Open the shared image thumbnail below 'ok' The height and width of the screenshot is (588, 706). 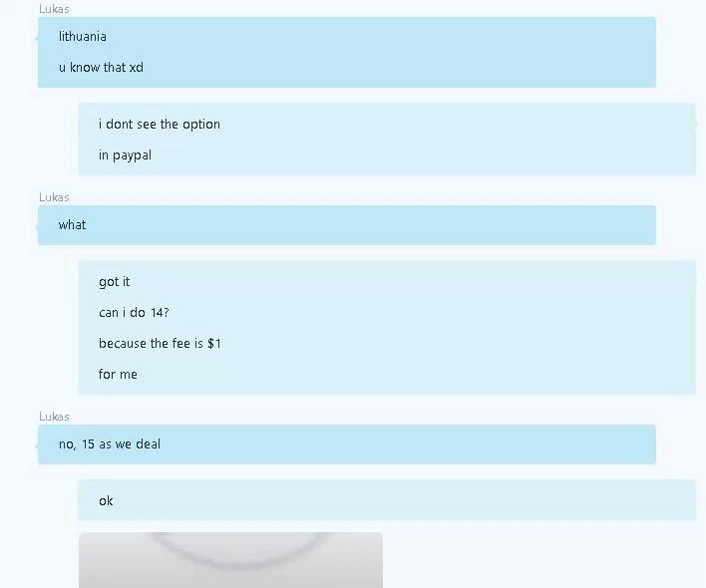(230, 560)
